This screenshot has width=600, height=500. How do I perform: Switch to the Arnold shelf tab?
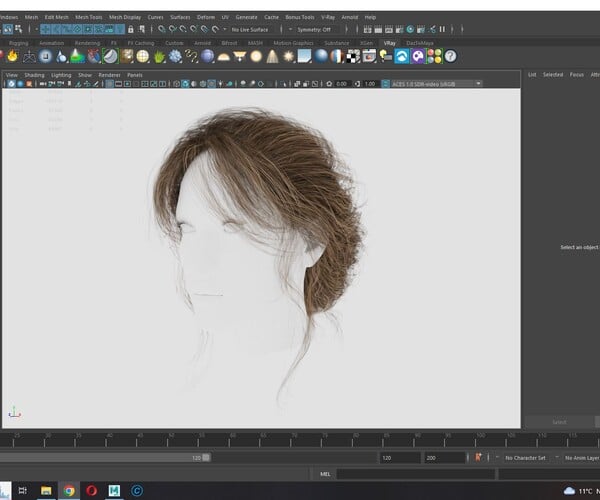pos(202,43)
